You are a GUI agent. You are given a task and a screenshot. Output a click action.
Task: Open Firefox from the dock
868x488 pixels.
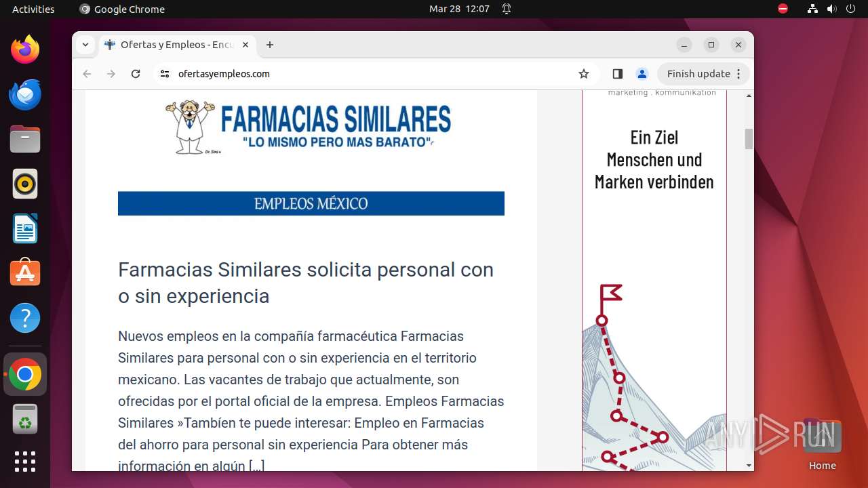(x=25, y=49)
